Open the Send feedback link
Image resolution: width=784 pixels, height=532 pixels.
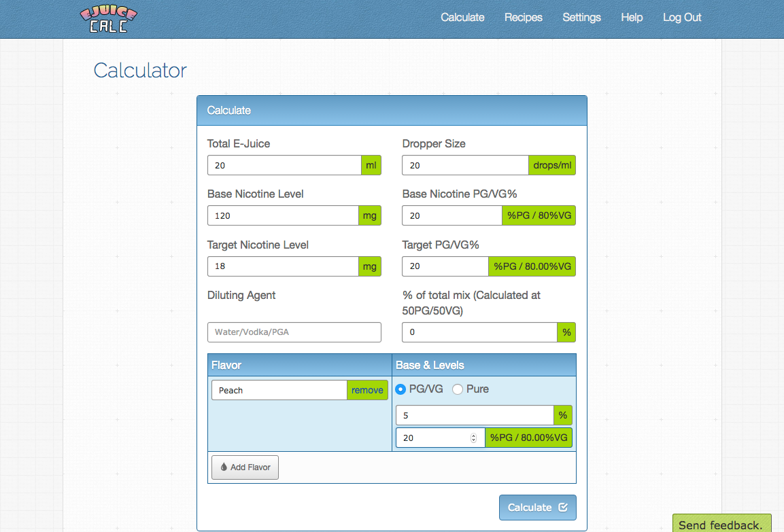click(x=721, y=523)
